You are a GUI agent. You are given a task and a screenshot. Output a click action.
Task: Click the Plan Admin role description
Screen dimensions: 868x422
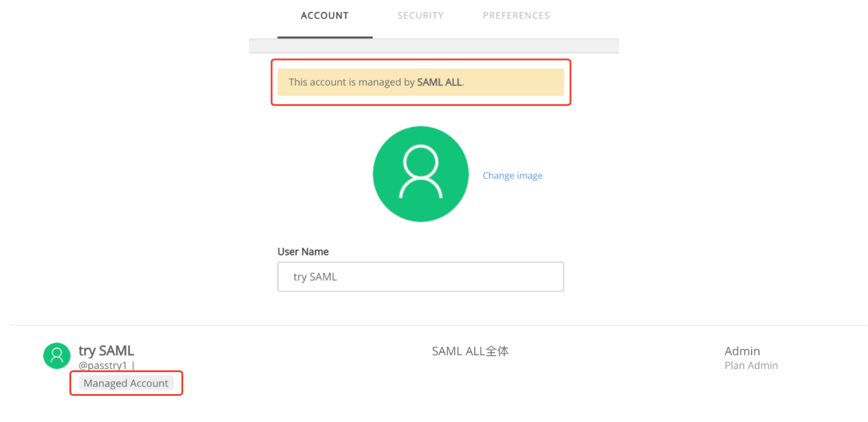(x=751, y=365)
